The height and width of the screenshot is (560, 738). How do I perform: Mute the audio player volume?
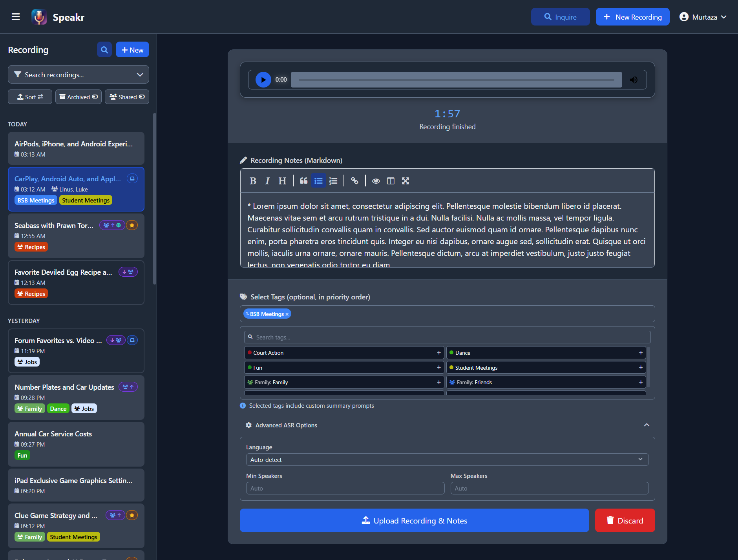click(x=634, y=80)
